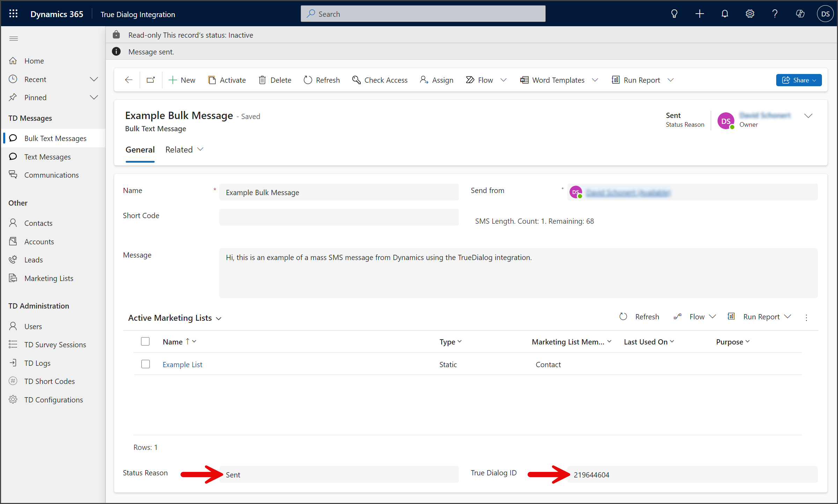Expand the Pinned section chevron

click(x=94, y=97)
